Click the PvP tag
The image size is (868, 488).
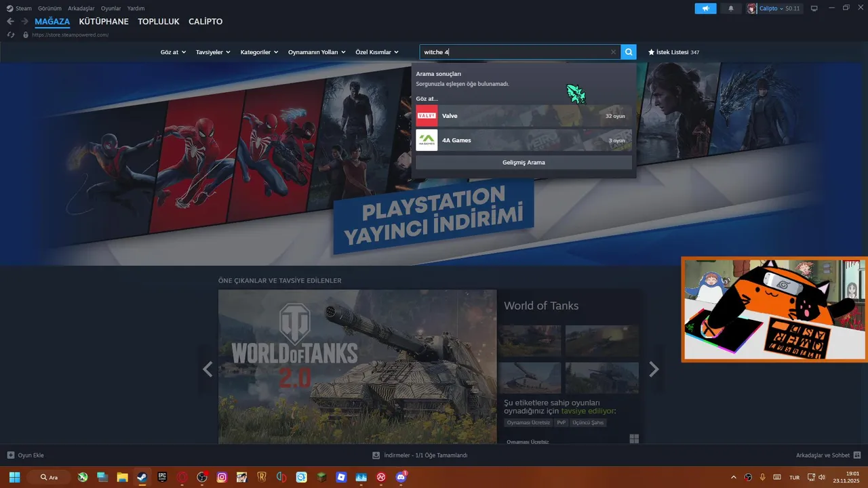pos(561,423)
